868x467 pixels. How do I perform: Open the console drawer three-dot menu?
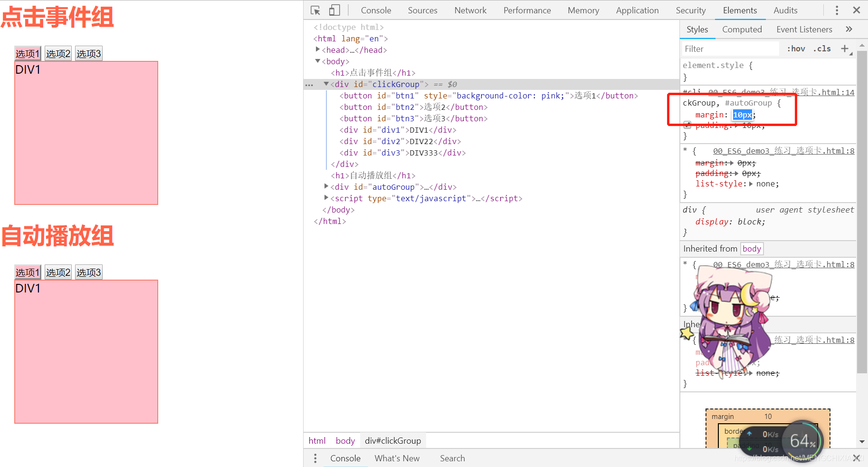315,458
